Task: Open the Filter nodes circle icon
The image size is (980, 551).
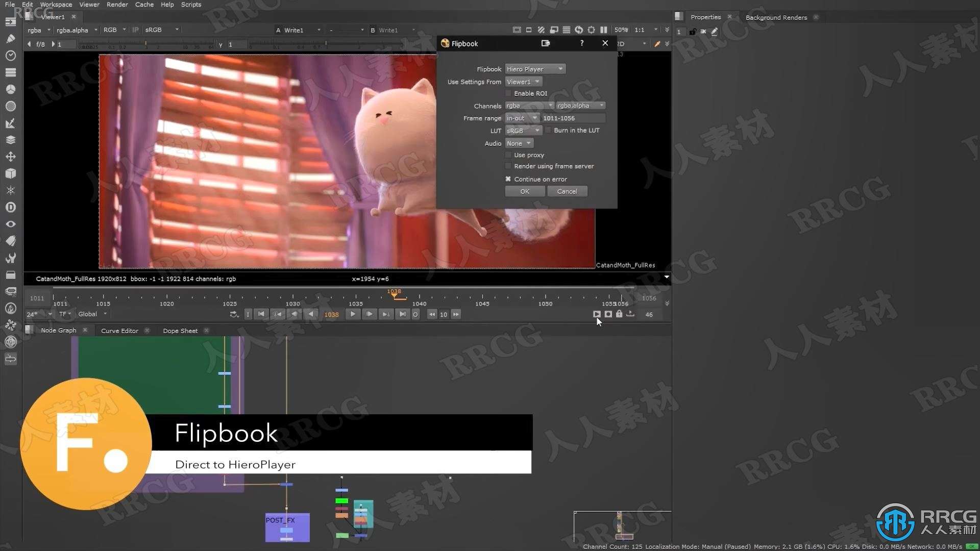Action: click(x=10, y=106)
